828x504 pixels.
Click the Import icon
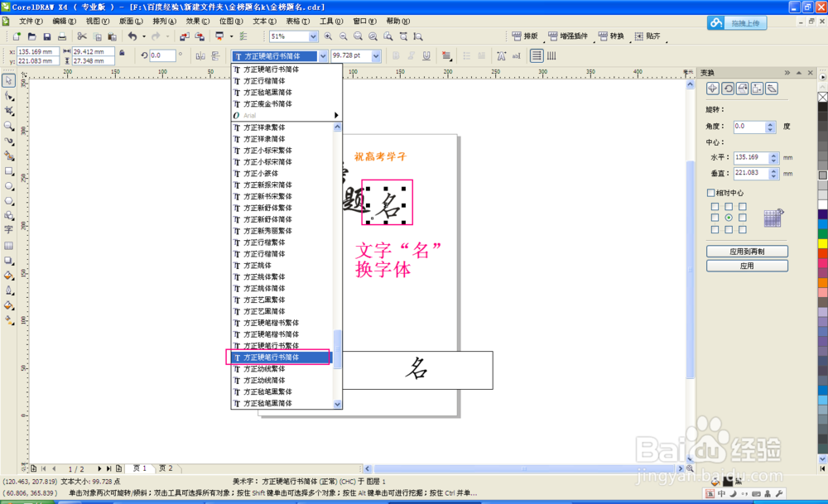point(185,36)
